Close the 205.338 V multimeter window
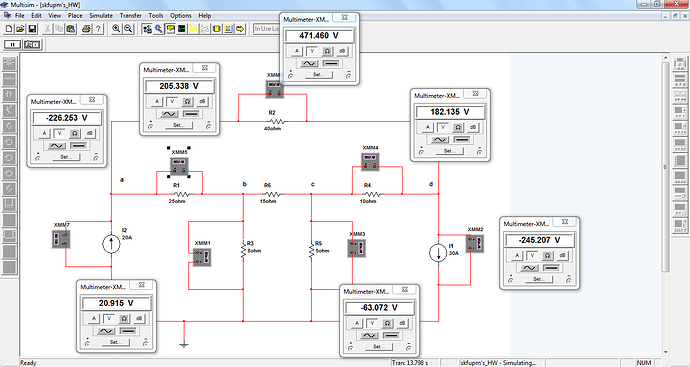Screen dimensions: 690x367 (205, 68)
